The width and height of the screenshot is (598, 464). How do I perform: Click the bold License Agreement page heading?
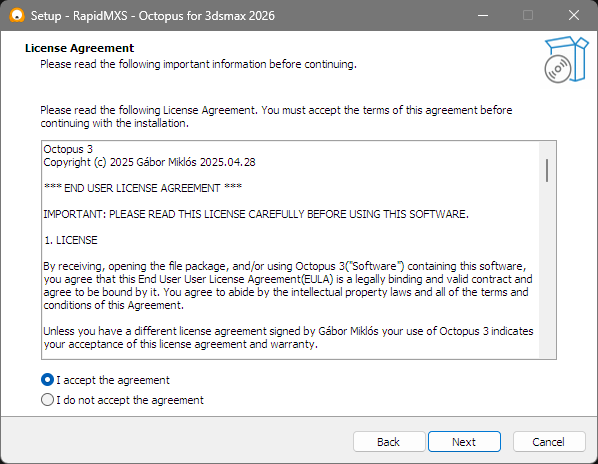[x=80, y=48]
